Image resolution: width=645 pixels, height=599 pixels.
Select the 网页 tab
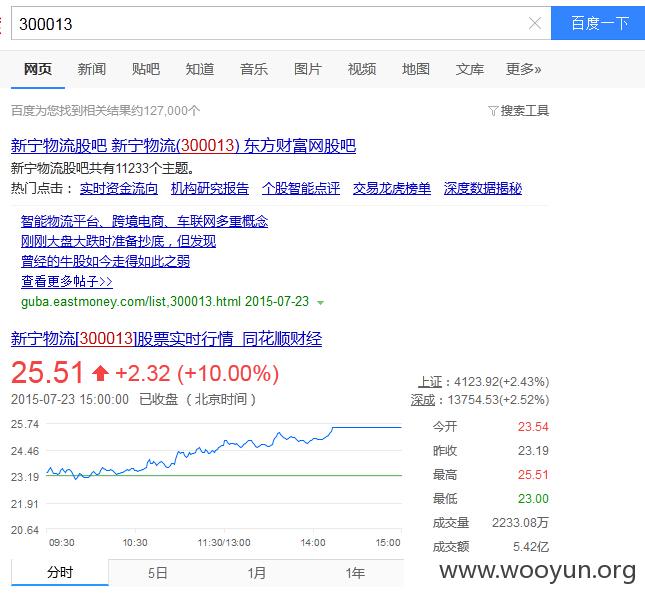click(x=38, y=69)
